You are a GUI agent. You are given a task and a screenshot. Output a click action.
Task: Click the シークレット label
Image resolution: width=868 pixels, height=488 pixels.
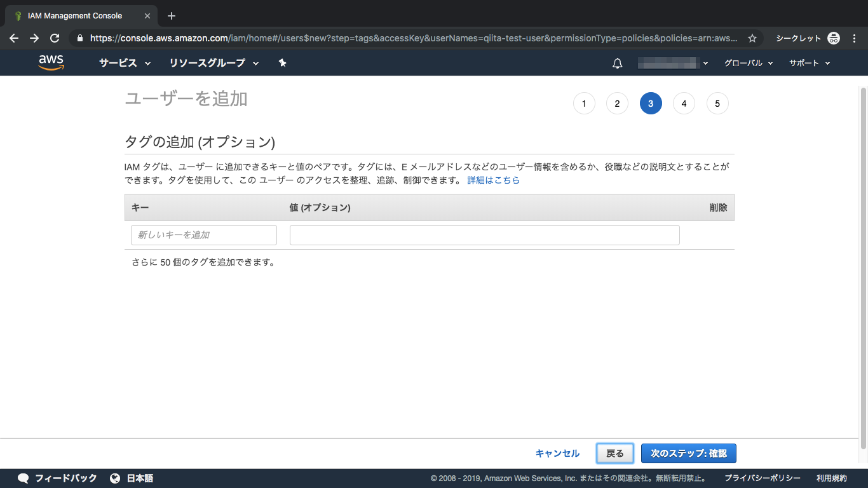pos(799,38)
